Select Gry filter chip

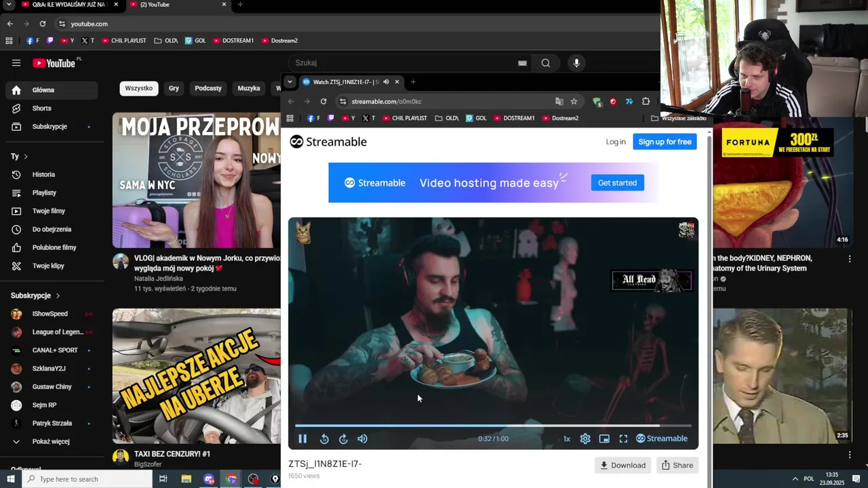point(174,88)
